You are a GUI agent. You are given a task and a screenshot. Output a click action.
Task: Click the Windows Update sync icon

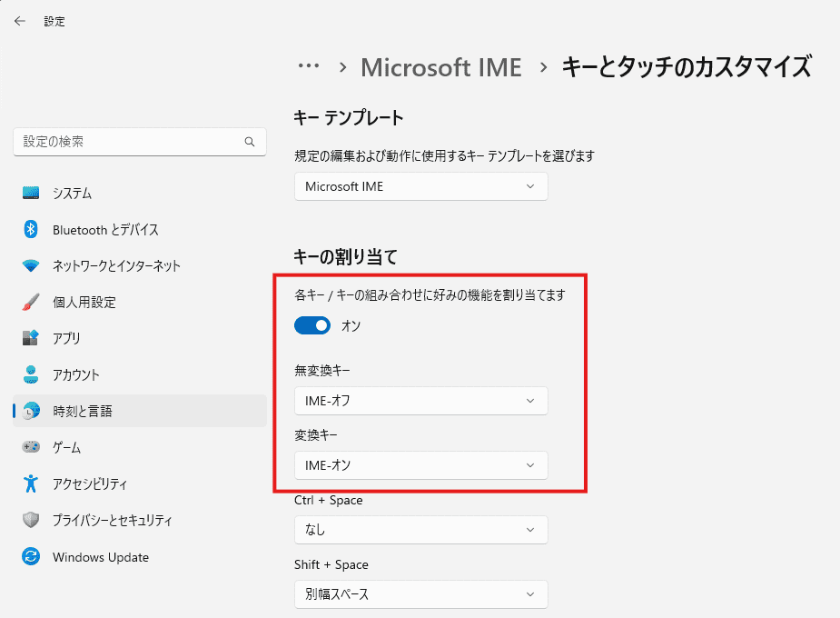(x=31, y=556)
